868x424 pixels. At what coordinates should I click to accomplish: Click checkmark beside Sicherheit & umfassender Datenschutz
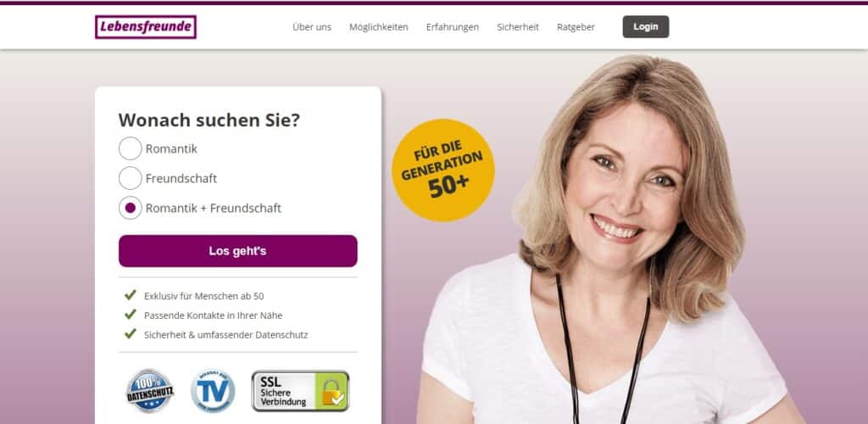[131, 334]
